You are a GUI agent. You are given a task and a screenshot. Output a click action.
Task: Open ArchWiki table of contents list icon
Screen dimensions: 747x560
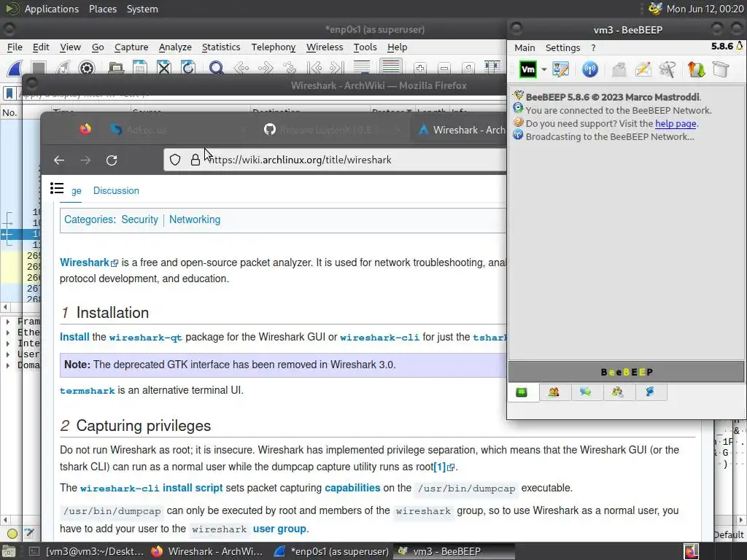point(57,189)
